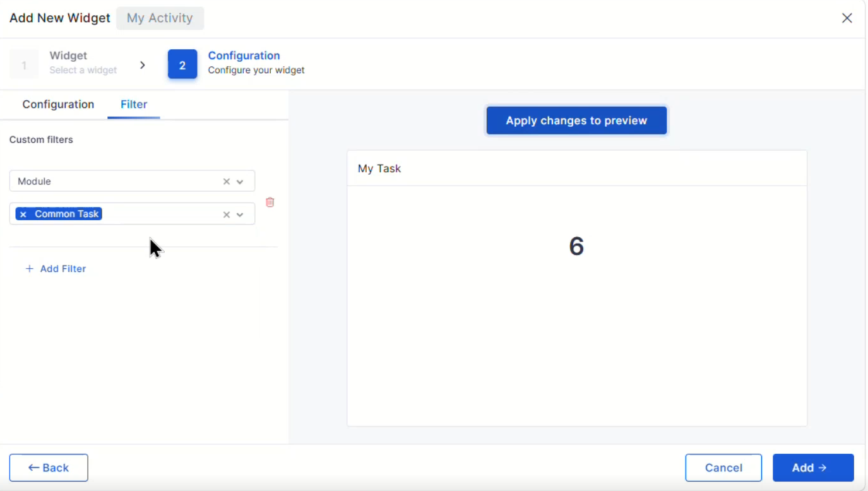This screenshot has width=868, height=491.
Task: Click the plus icon beside Add Filter
Action: click(x=29, y=269)
